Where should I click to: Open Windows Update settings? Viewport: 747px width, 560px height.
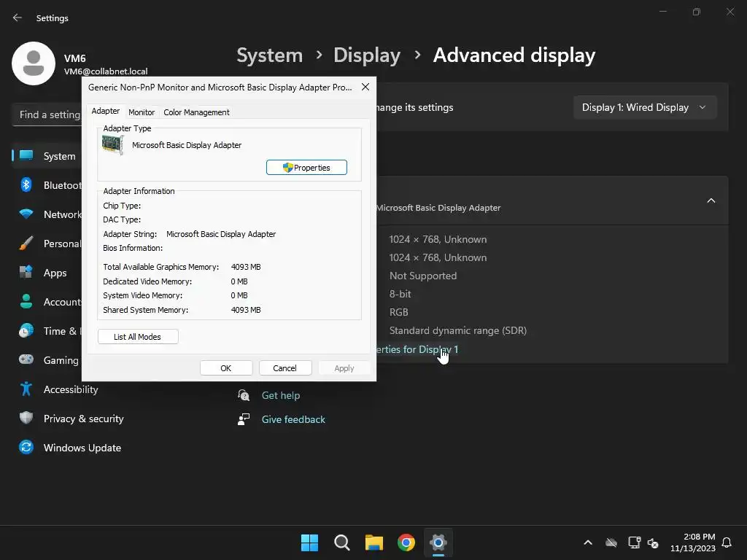click(x=82, y=448)
